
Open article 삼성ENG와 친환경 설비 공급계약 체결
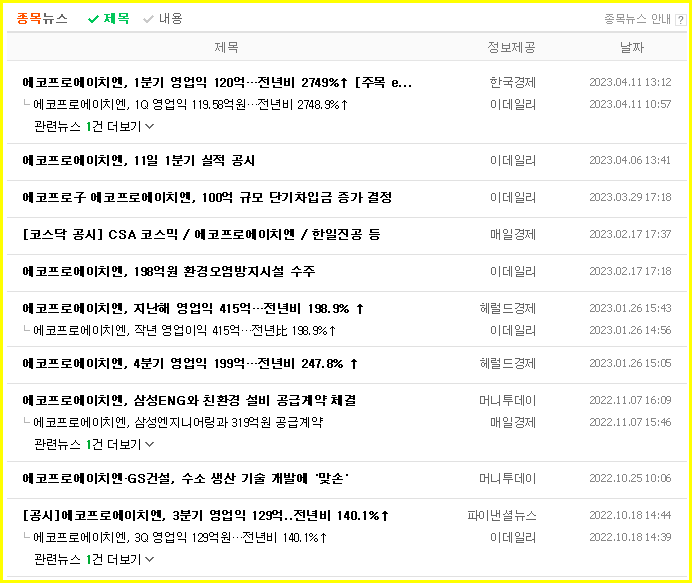coord(189,401)
